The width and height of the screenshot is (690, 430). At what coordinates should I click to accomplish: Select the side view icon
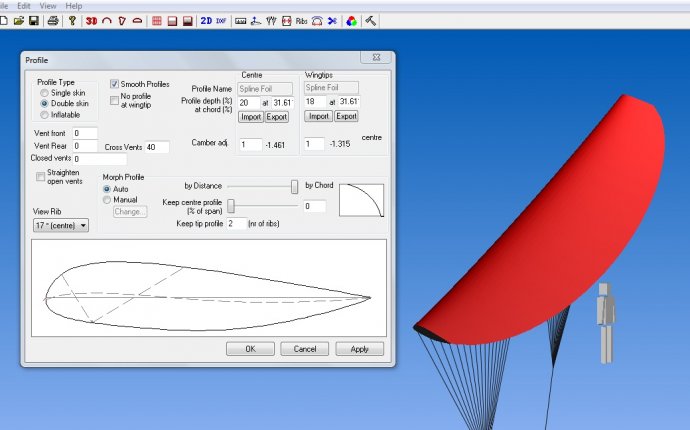122,21
